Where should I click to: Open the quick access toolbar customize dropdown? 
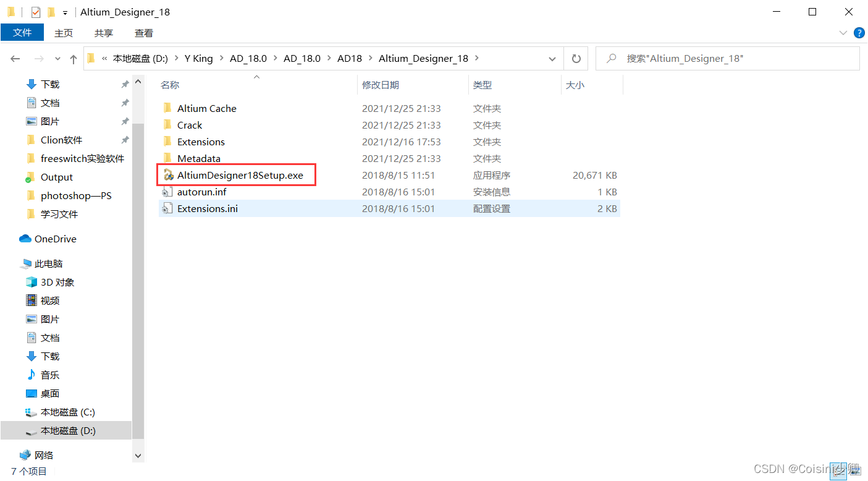pyautogui.click(x=65, y=12)
